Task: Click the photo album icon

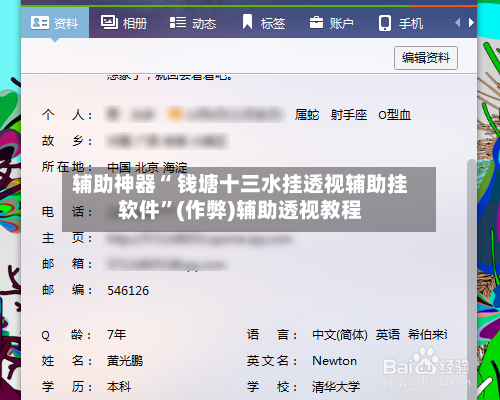Action: click(109, 22)
